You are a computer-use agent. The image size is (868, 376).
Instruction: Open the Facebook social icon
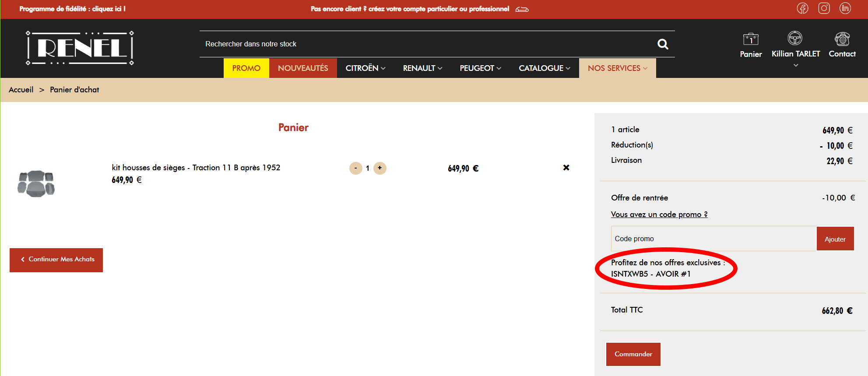pyautogui.click(x=802, y=8)
